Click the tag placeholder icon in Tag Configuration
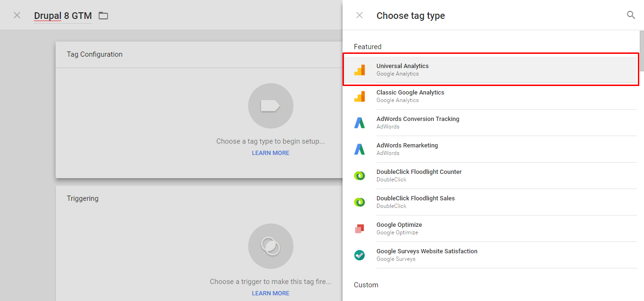The width and height of the screenshot is (644, 301). pos(271,106)
